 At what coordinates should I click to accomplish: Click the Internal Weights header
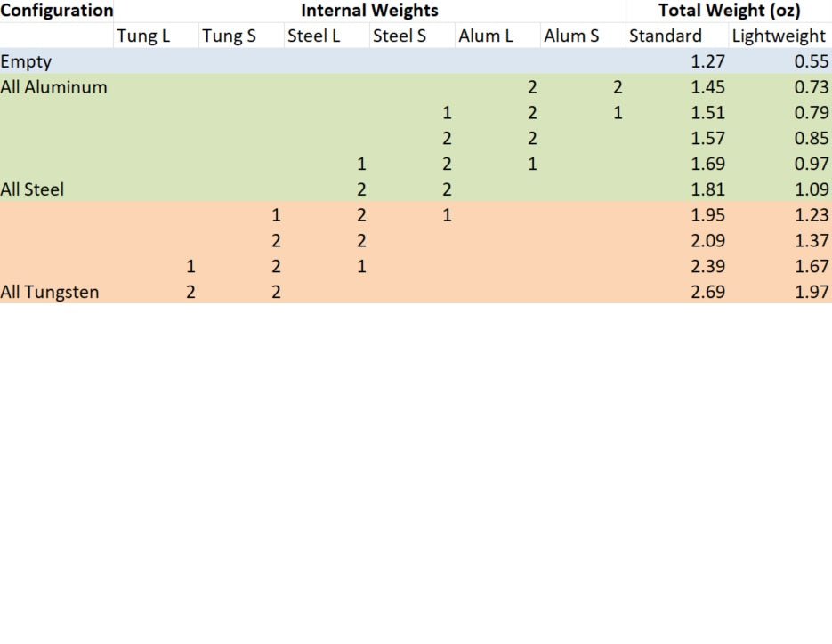pyautogui.click(x=369, y=11)
